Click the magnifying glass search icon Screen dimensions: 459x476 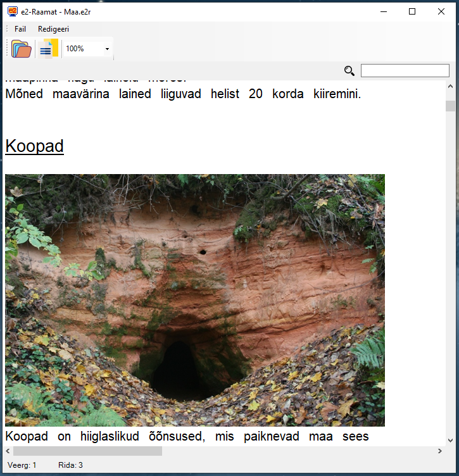[349, 71]
